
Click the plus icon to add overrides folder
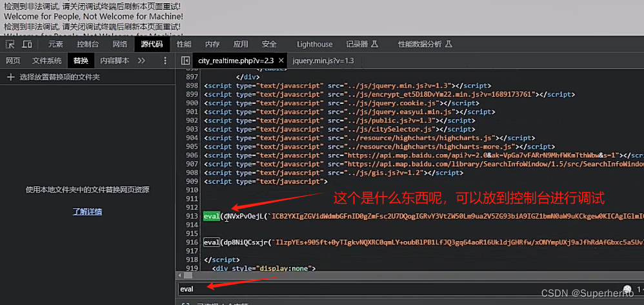[x=11, y=77]
